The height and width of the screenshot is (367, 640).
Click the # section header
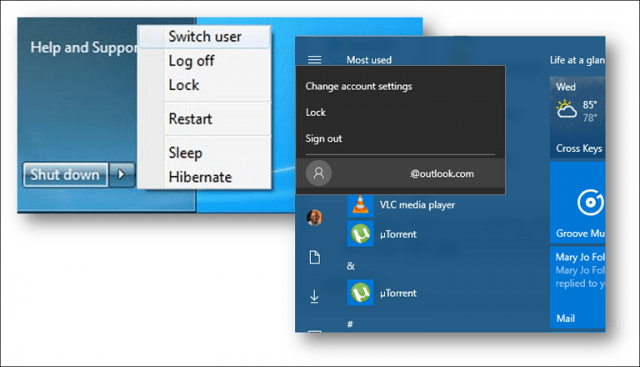click(x=350, y=325)
